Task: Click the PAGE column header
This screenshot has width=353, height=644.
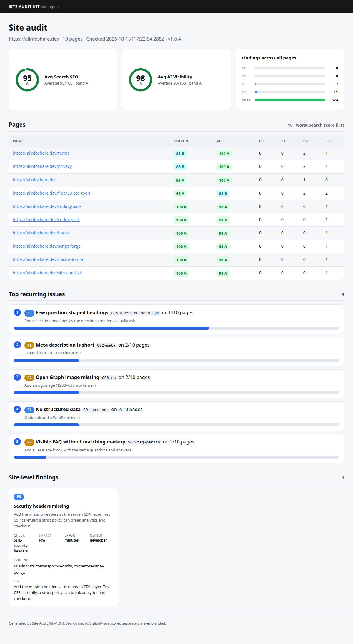Action: tap(17, 141)
